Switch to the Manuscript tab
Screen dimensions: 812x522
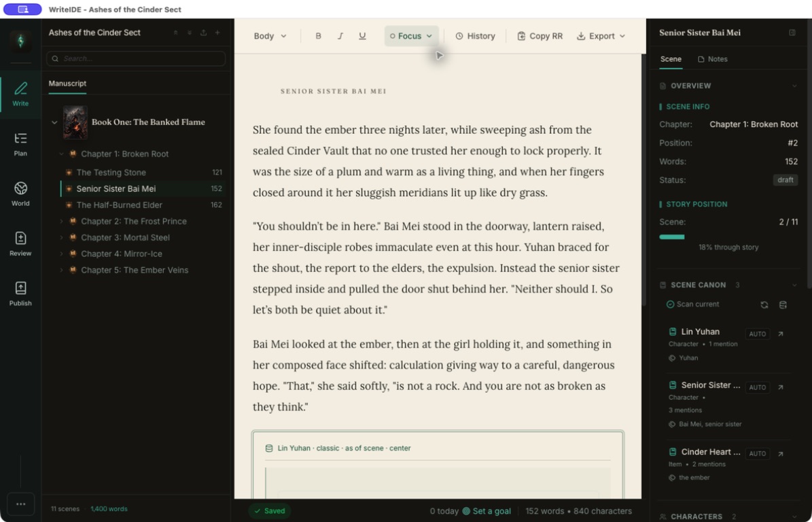[67, 84]
